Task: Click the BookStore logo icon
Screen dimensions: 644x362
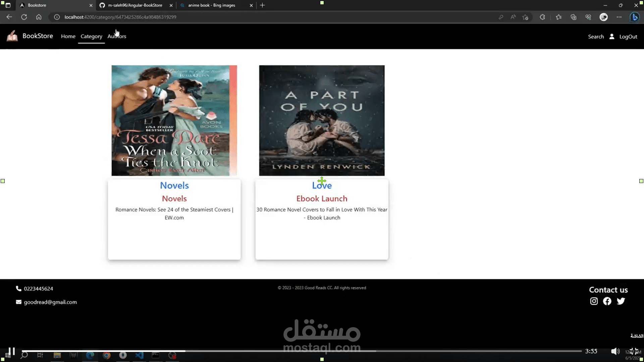Action: [12, 36]
